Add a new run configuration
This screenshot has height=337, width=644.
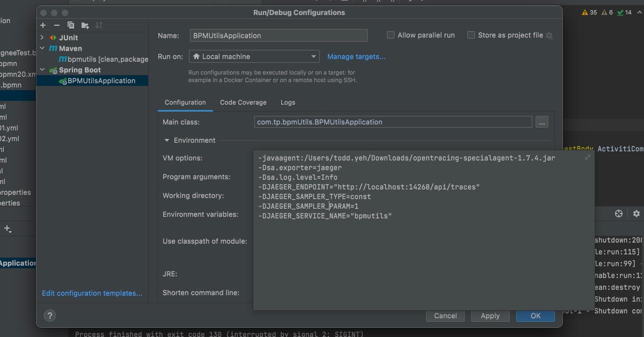[x=43, y=25]
